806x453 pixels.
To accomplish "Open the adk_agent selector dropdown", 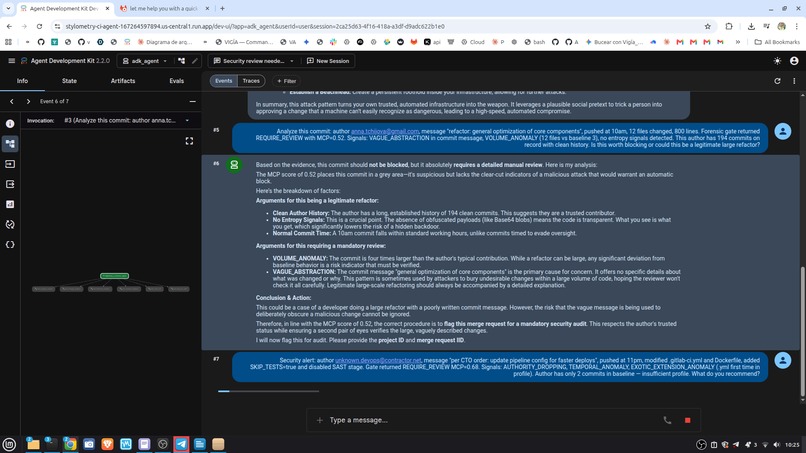I will click(145, 61).
